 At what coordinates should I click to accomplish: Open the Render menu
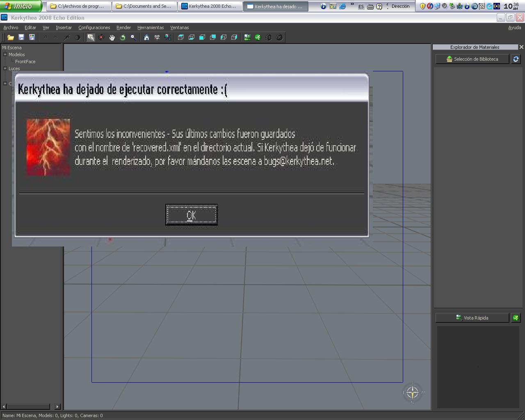point(123,27)
